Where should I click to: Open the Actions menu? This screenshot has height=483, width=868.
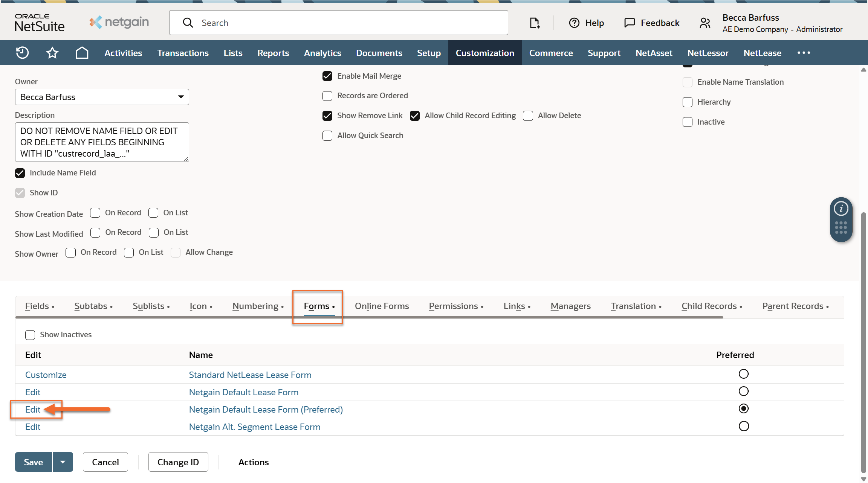[253, 462]
